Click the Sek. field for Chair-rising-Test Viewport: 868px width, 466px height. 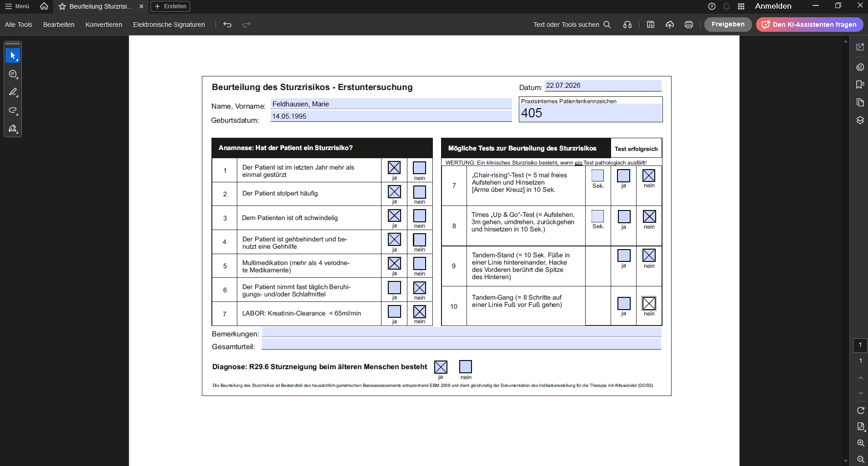coord(597,175)
